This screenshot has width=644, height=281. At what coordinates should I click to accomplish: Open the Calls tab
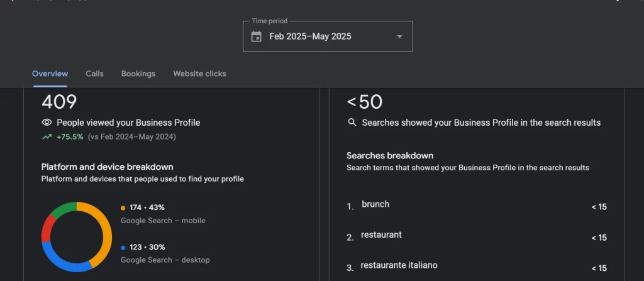[x=94, y=74]
